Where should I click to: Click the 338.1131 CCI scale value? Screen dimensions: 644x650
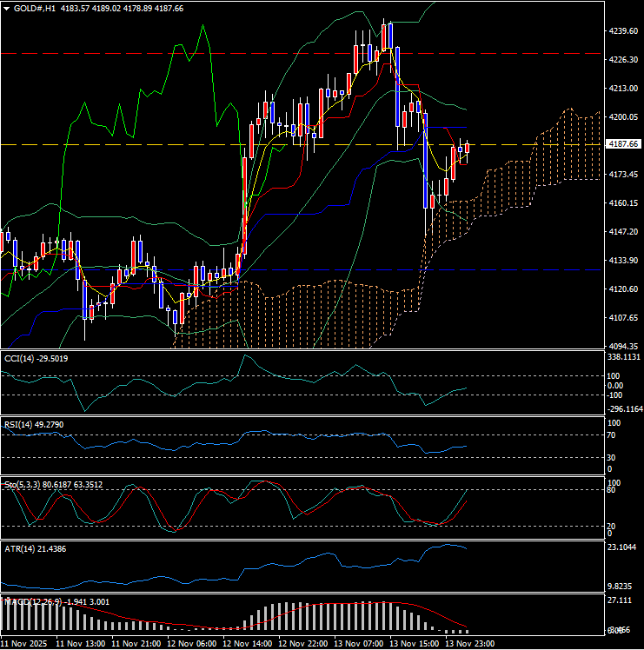coord(623,356)
